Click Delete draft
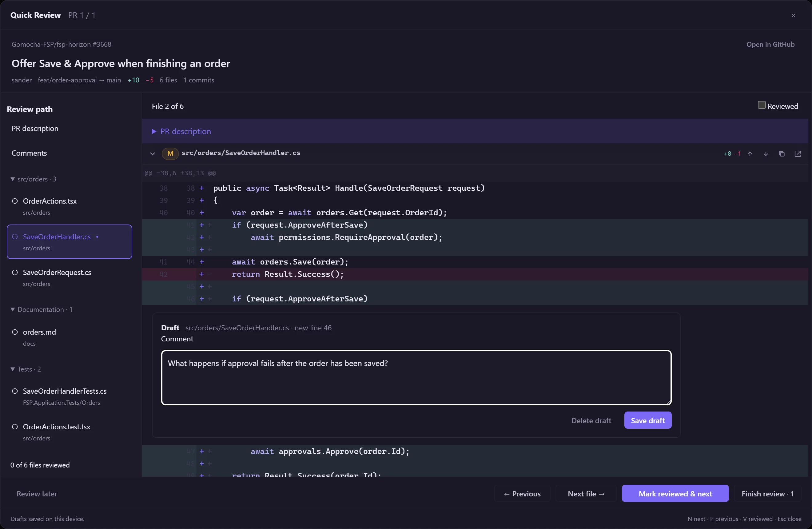This screenshot has width=812, height=529. pos(591,420)
